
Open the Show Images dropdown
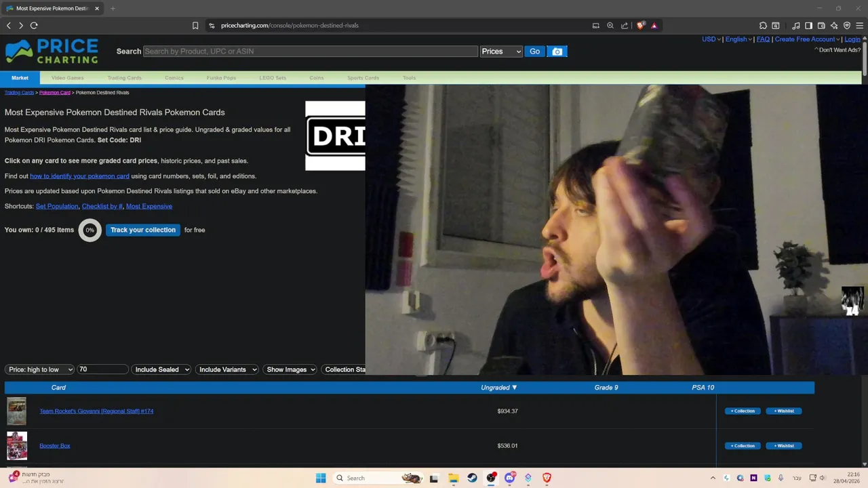click(x=290, y=369)
